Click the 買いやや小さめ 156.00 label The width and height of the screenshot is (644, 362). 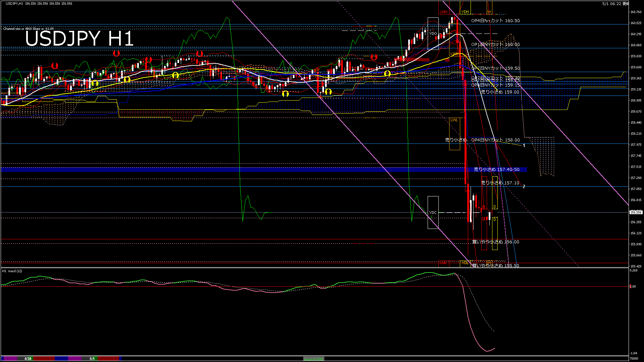[x=495, y=242]
